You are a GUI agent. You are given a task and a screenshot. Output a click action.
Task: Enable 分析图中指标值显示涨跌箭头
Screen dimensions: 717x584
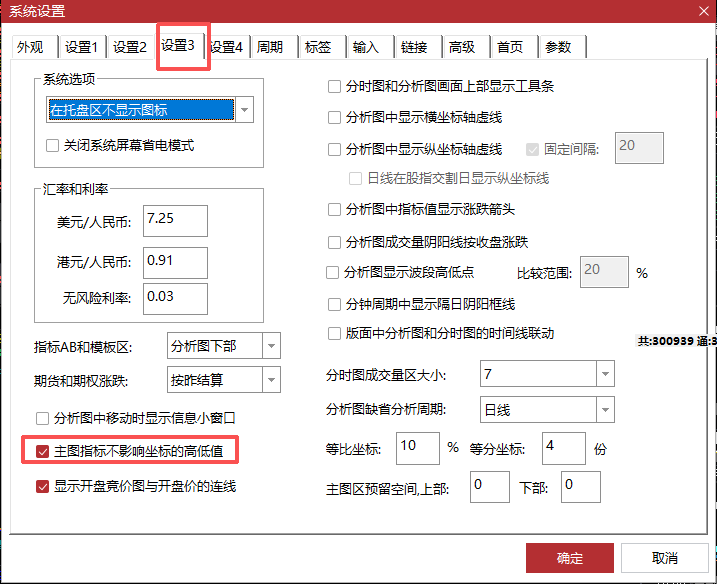tap(334, 210)
